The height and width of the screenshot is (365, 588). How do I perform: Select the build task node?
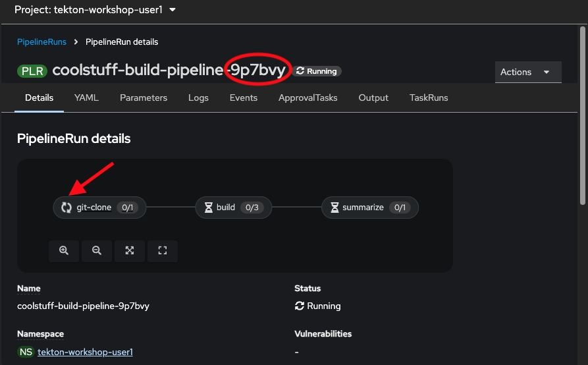pos(233,208)
